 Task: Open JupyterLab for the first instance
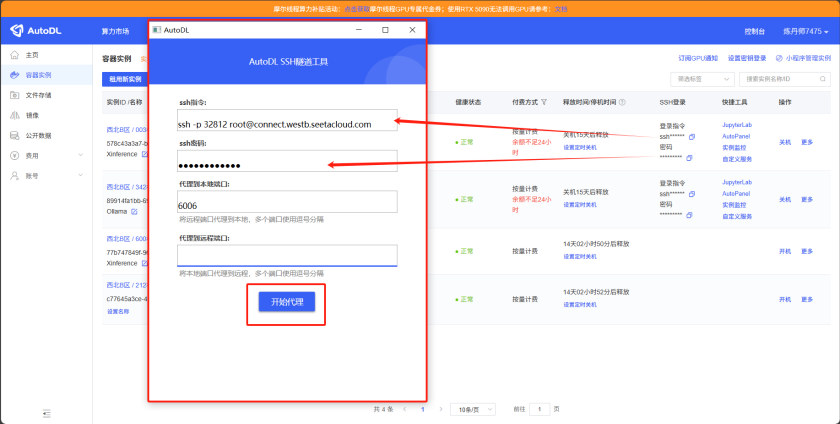click(737, 125)
